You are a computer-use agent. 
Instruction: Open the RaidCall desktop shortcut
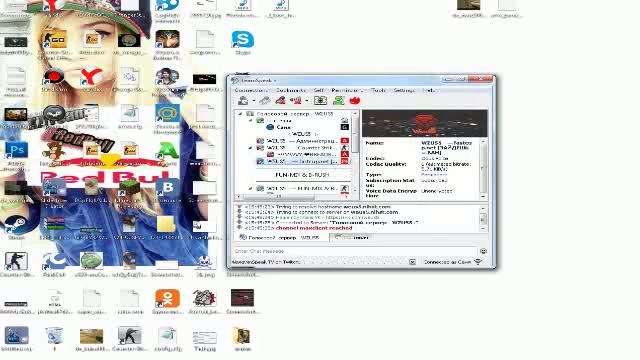click(54, 264)
